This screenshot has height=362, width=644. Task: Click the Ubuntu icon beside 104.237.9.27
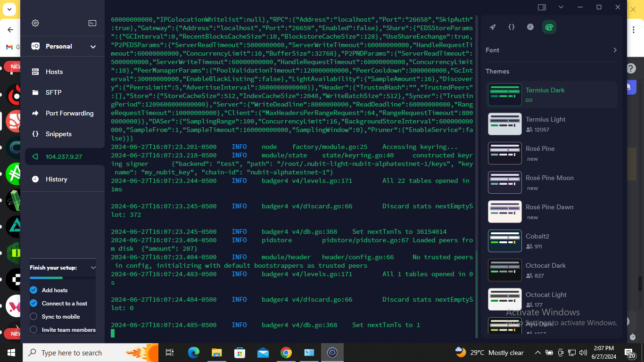click(x=35, y=156)
